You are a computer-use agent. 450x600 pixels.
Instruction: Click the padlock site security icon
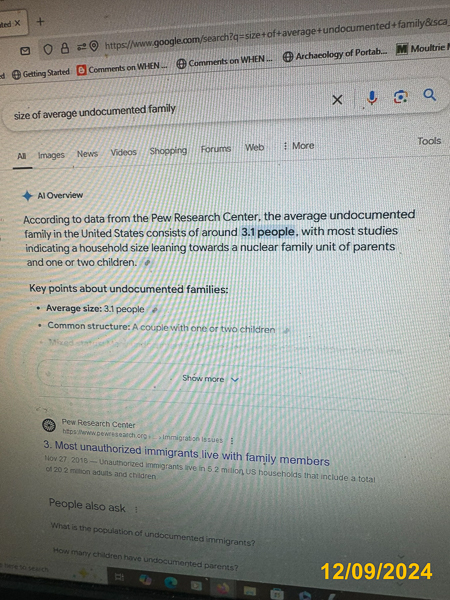(65, 48)
